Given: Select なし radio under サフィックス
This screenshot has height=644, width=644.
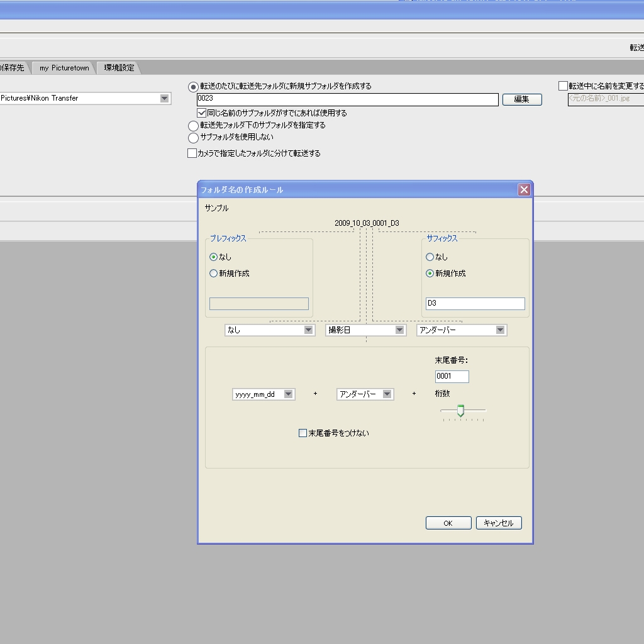Looking at the screenshot, I should coord(430,257).
